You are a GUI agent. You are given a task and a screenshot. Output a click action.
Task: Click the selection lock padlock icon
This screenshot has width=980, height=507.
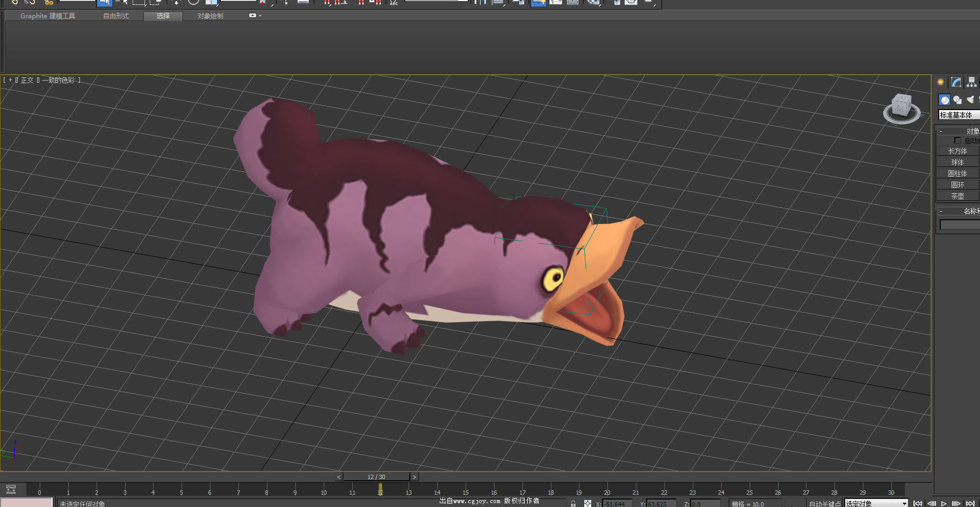(573, 504)
